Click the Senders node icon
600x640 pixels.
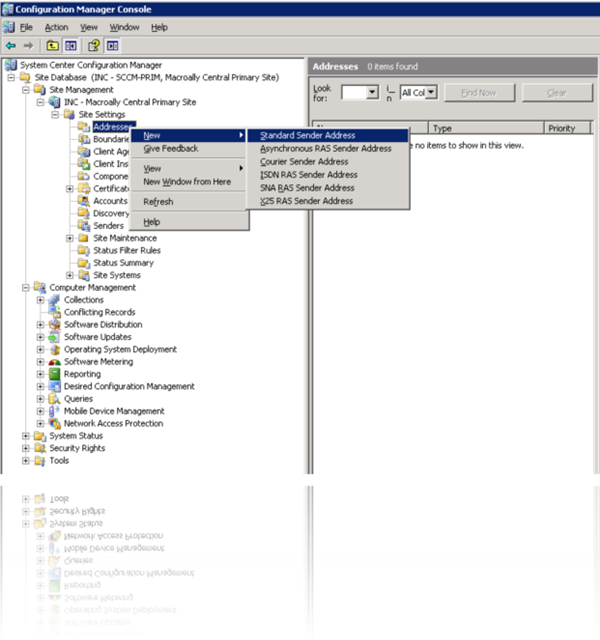[x=84, y=225]
